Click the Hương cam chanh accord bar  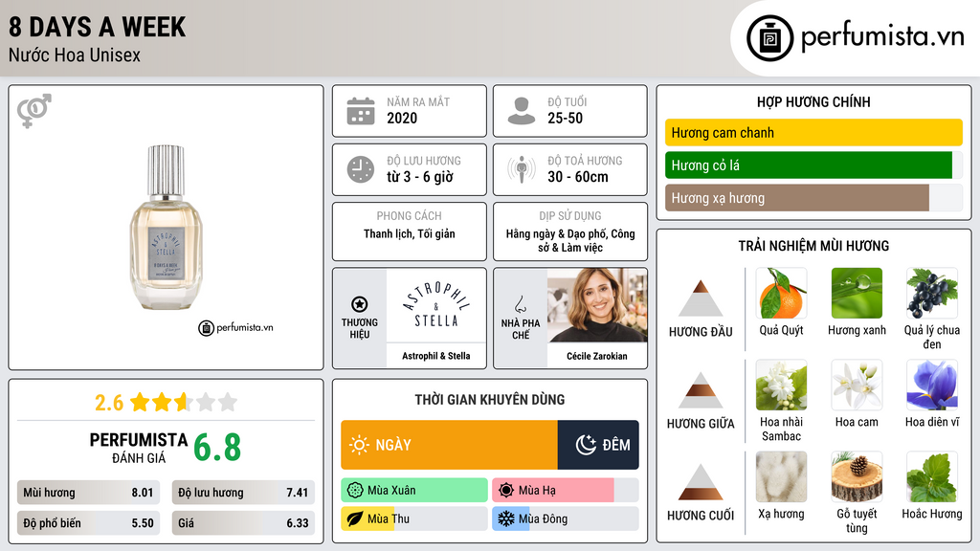813,132
